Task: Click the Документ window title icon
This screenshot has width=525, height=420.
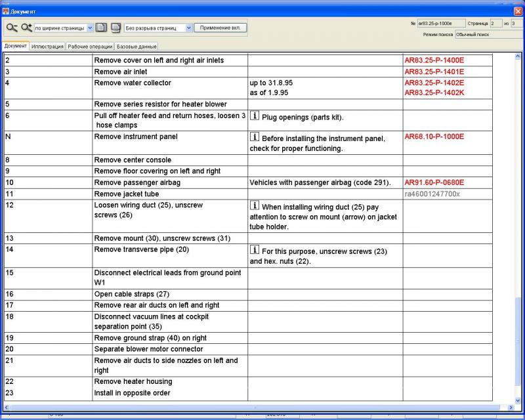Action: pyautogui.click(x=6, y=11)
